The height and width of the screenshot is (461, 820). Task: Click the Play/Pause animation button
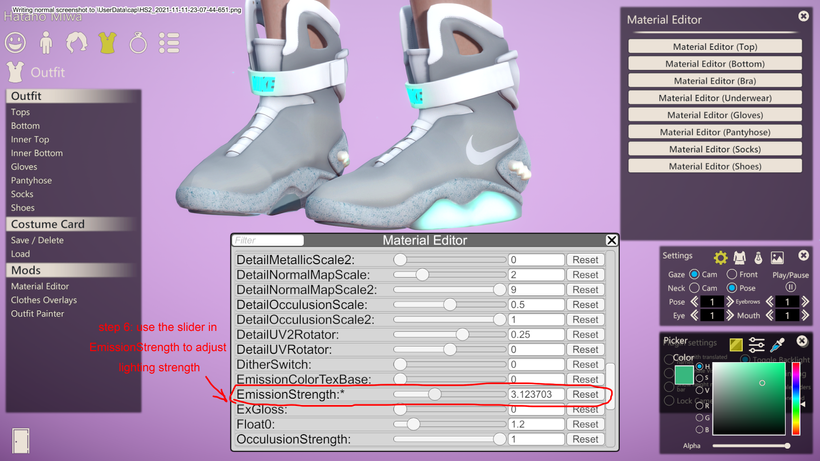(x=790, y=287)
